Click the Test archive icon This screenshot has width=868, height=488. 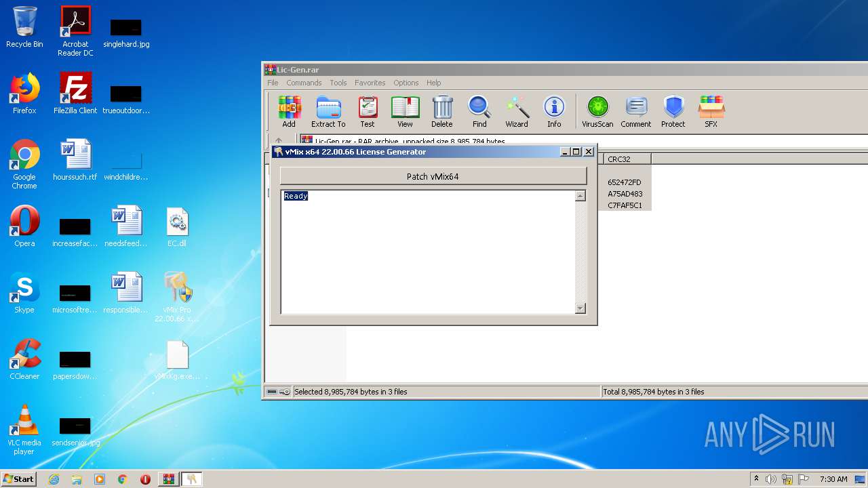(x=367, y=112)
